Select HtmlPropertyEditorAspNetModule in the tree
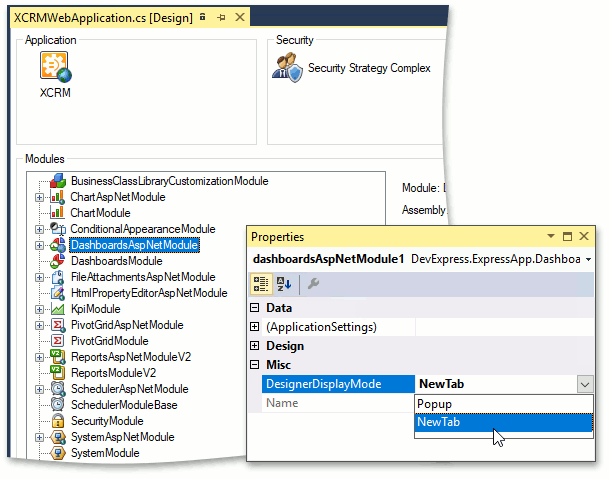609x479 pixels. 149,293
